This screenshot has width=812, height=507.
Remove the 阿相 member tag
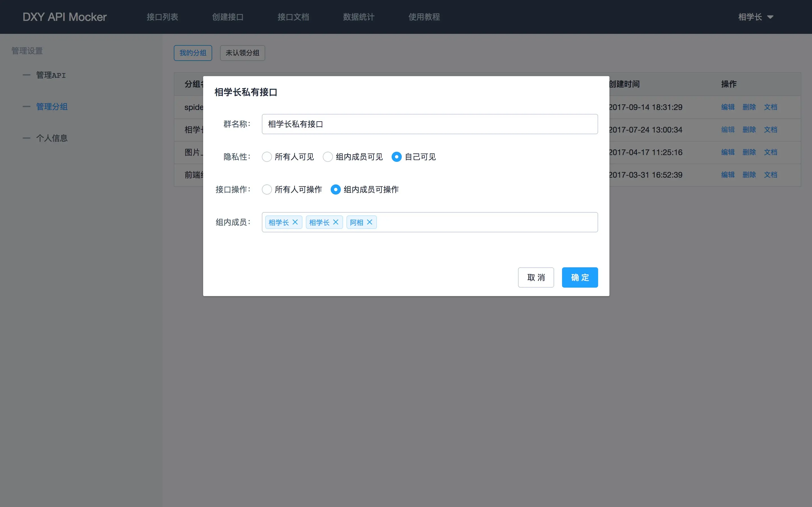click(x=370, y=222)
